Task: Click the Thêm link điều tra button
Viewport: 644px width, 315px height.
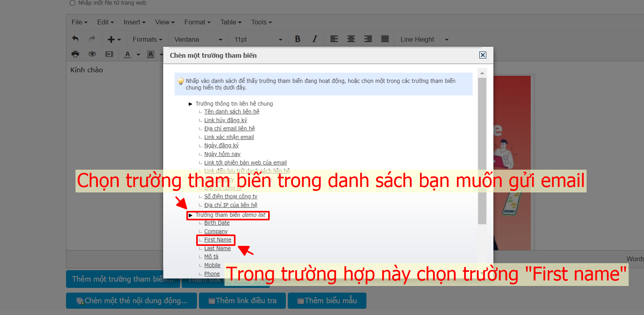Action: (242, 300)
